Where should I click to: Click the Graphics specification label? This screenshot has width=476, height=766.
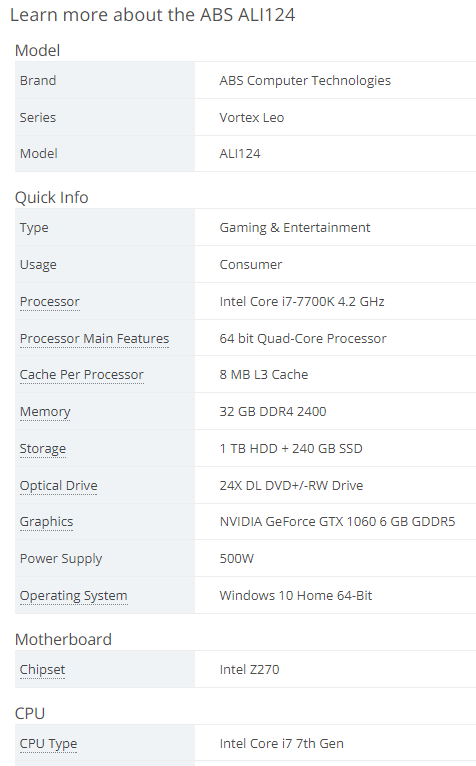point(46,522)
